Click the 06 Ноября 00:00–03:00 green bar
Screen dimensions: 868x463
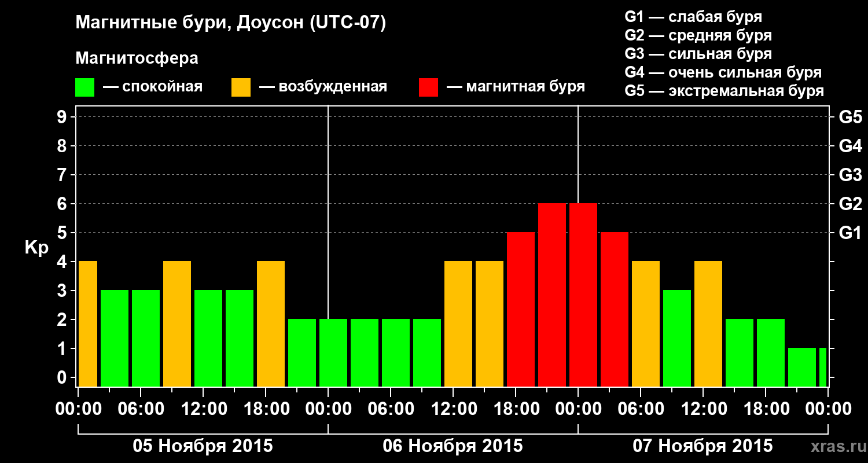(333, 352)
